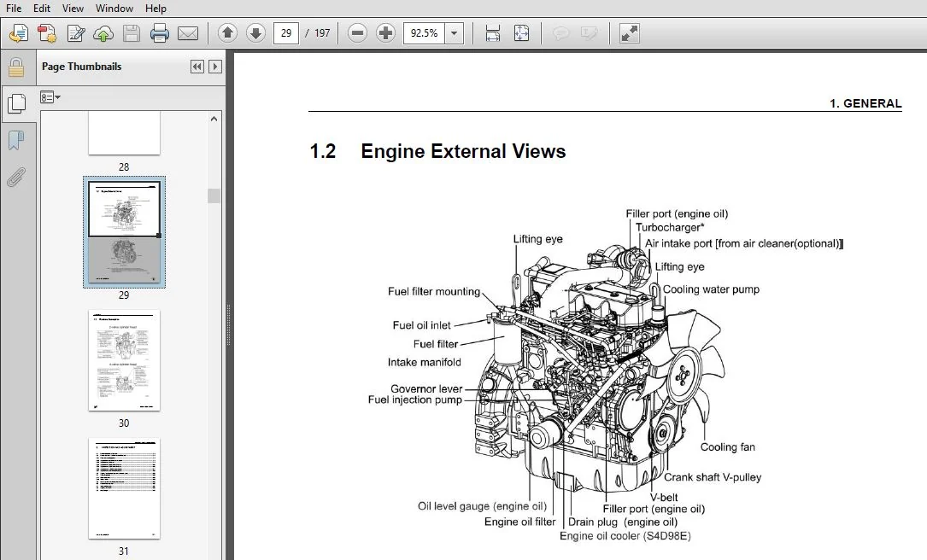Click the '1. GENERAL' page header

tap(865, 103)
